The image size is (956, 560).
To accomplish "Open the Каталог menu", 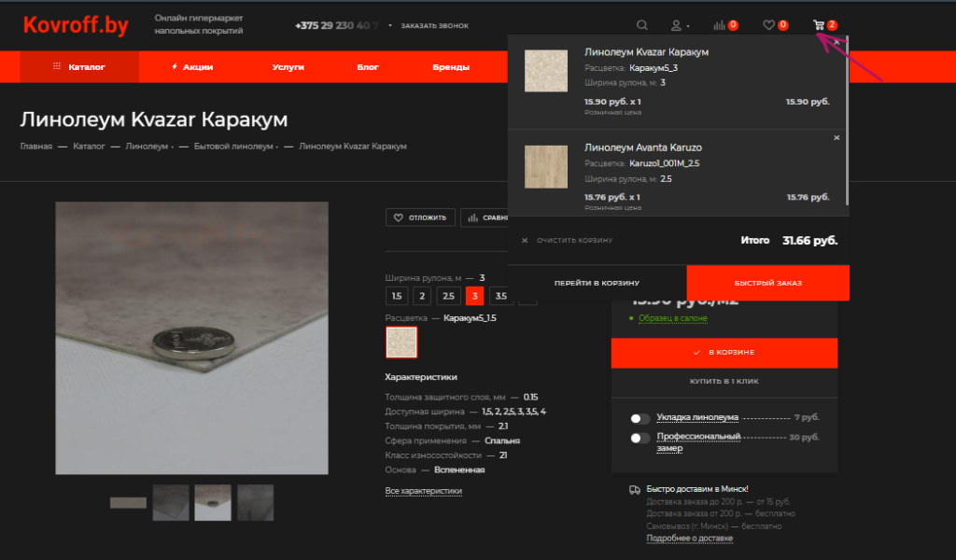I will (x=79, y=67).
